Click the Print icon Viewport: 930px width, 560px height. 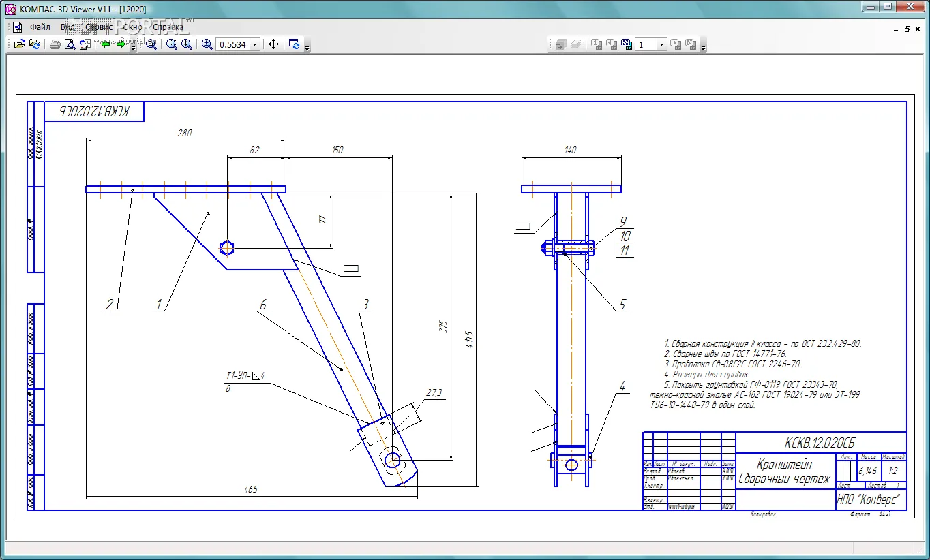[x=55, y=44]
